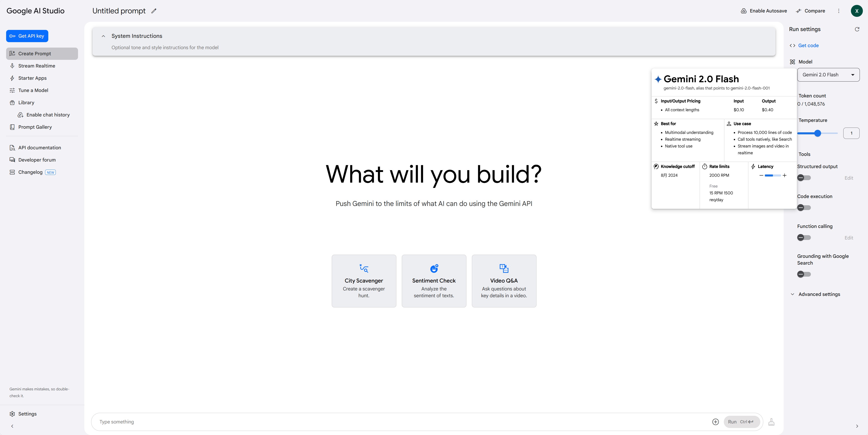Viewport: 868px width, 435px height.
Task: Click the Changelog NEW badge
Action: tap(51, 172)
